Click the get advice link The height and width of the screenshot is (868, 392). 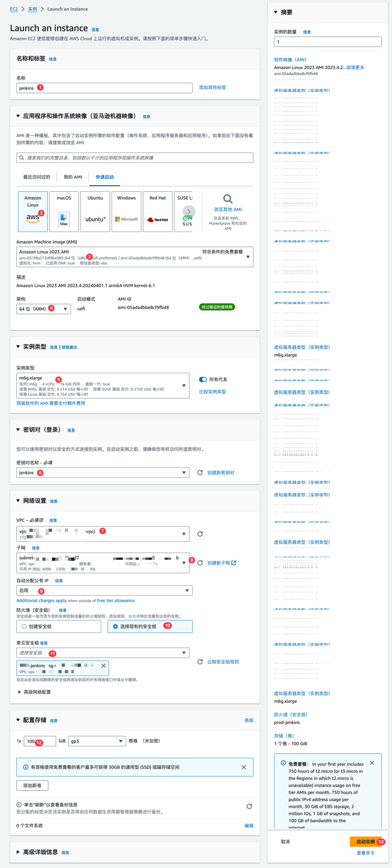coord(69,348)
